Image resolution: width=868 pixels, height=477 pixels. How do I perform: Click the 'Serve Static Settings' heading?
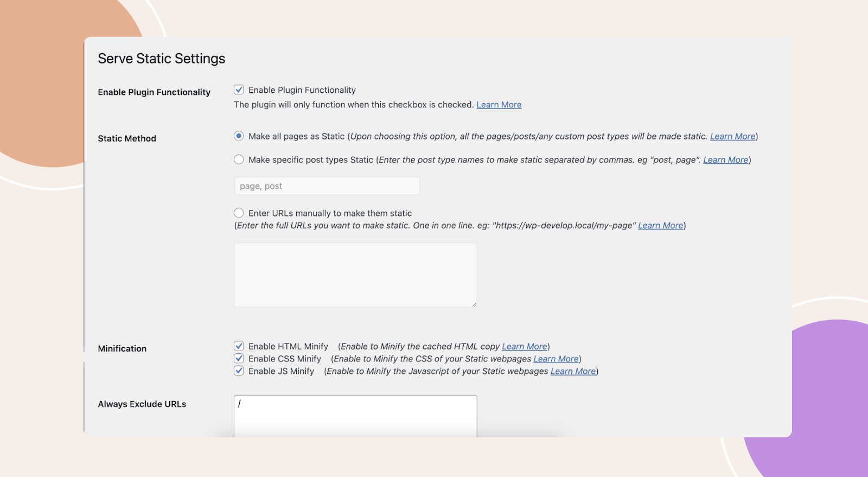pyautogui.click(x=162, y=59)
